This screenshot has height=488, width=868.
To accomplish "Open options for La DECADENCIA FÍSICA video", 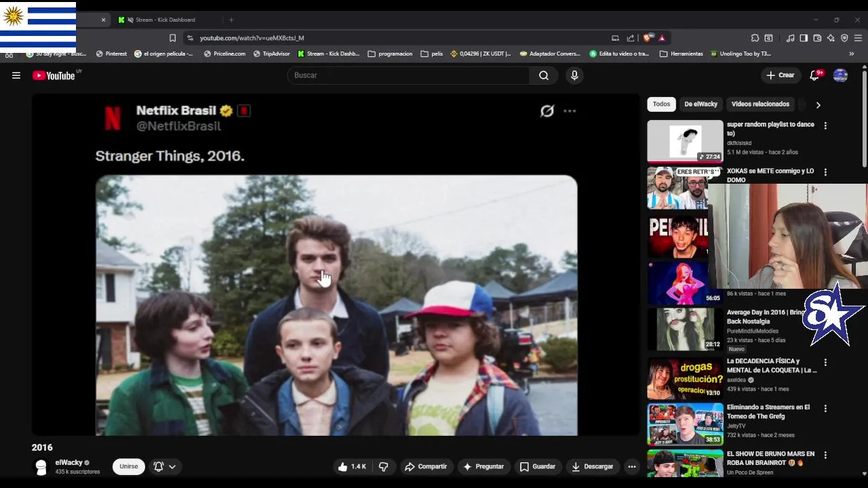I will tap(825, 363).
